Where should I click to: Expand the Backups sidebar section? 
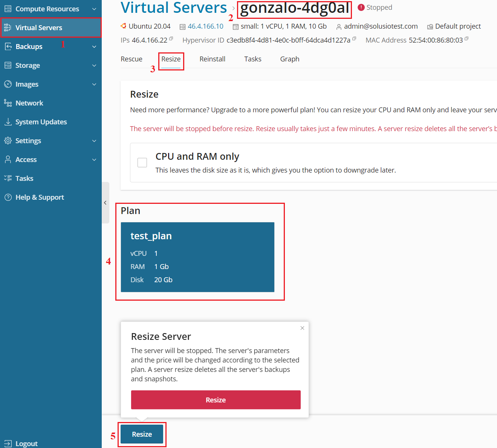[x=94, y=46]
